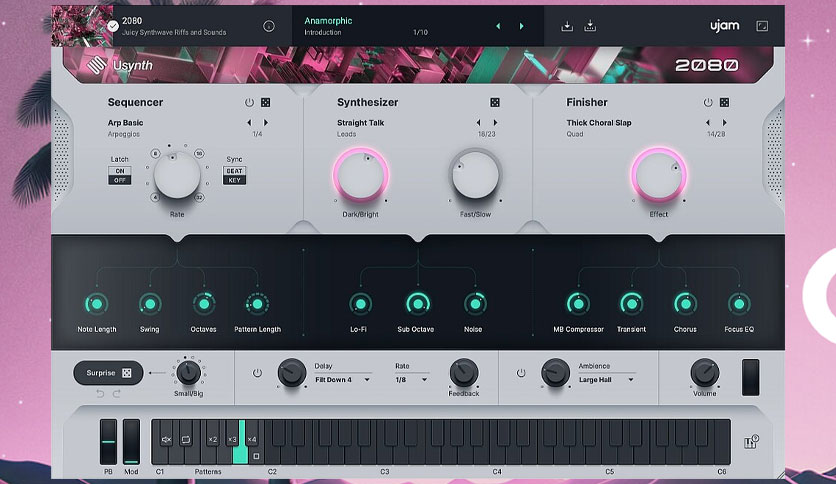Image resolution: width=836 pixels, height=484 pixels.
Task: Click the Sequencer Rate knob
Action: (x=177, y=175)
